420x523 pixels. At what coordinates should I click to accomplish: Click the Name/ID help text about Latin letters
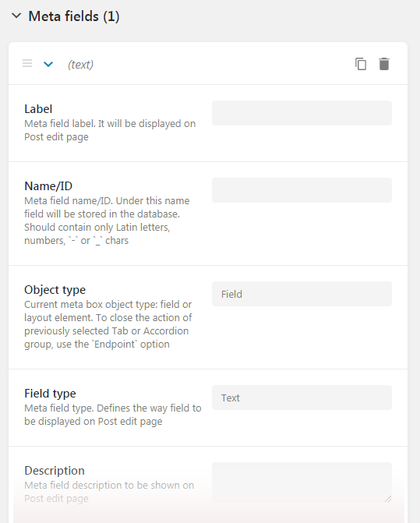click(108, 221)
